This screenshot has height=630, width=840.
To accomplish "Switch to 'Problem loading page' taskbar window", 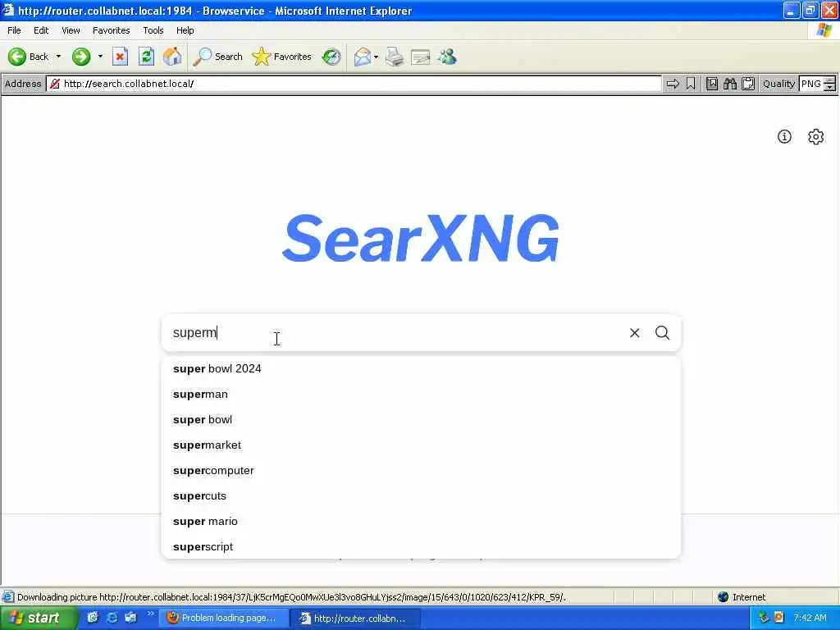I will click(224, 619).
